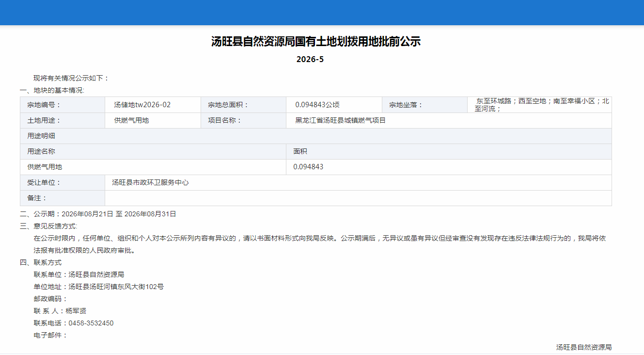Select the phone number 0458-3532450

coord(91,323)
